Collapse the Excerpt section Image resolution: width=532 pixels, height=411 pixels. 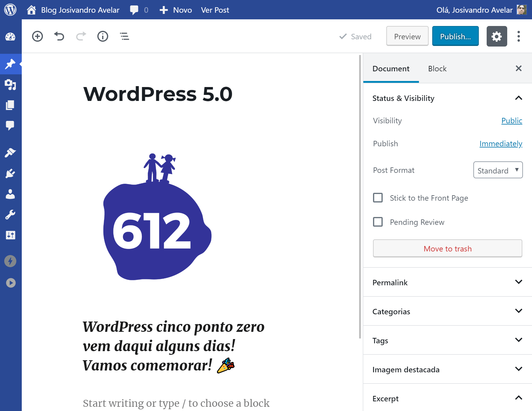click(x=447, y=398)
